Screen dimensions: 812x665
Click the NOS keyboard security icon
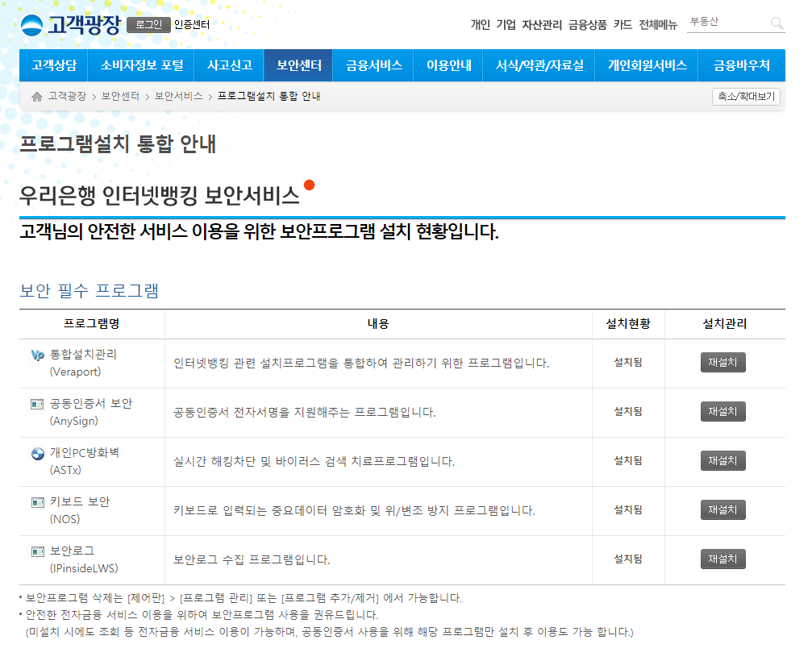(x=37, y=502)
